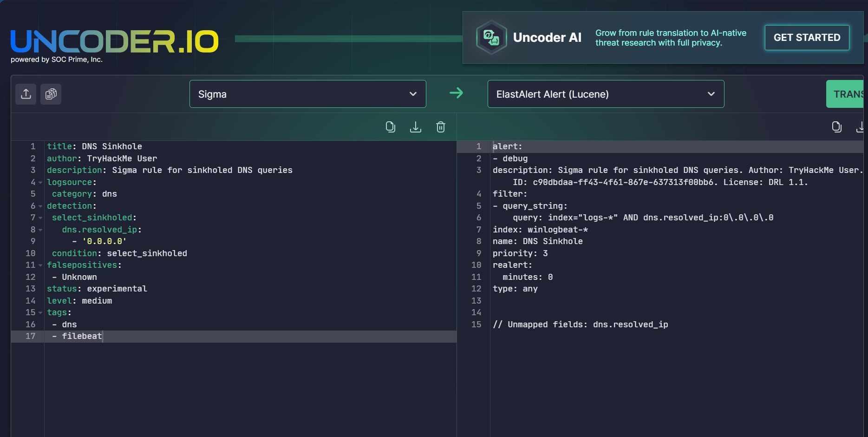
Task: Click the UNCODER.IO logo
Action: point(114,41)
